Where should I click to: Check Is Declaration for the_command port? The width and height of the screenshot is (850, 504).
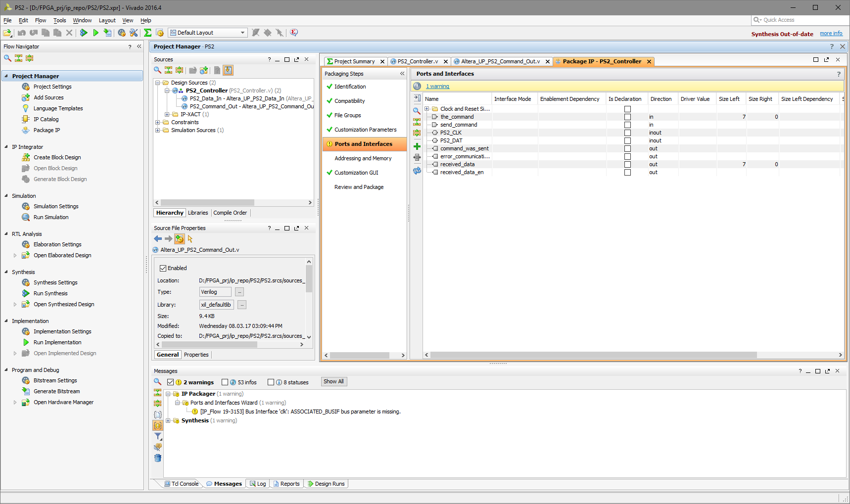[627, 117]
